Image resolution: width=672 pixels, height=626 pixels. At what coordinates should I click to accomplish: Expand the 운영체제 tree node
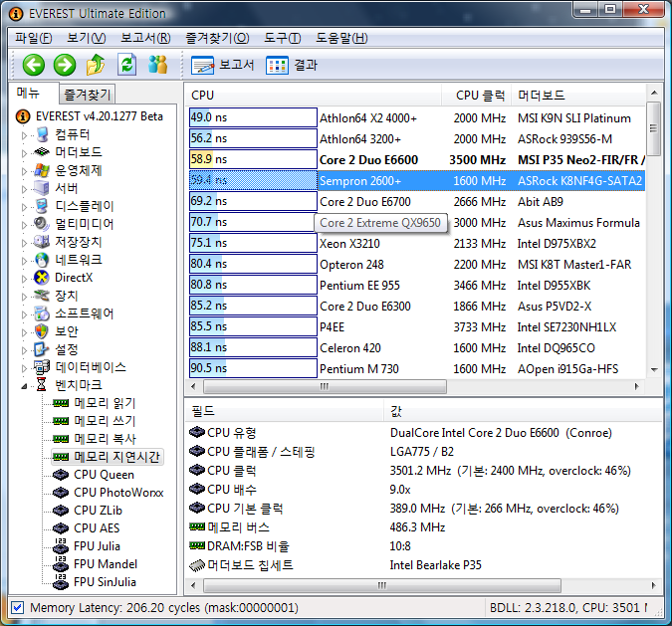point(25,171)
